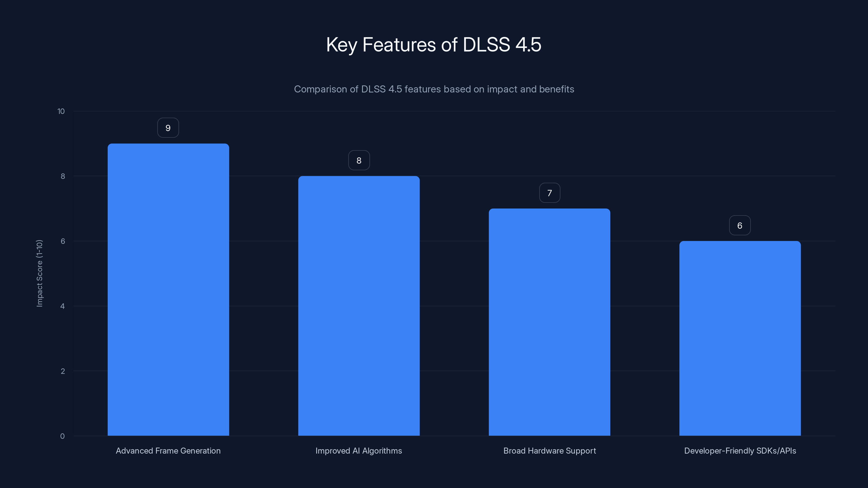Image resolution: width=868 pixels, height=488 pixels.
Task: Click the 'Developer-Friendly SDKs/APIs' x-axis label
Action: (x=740, y=451)
